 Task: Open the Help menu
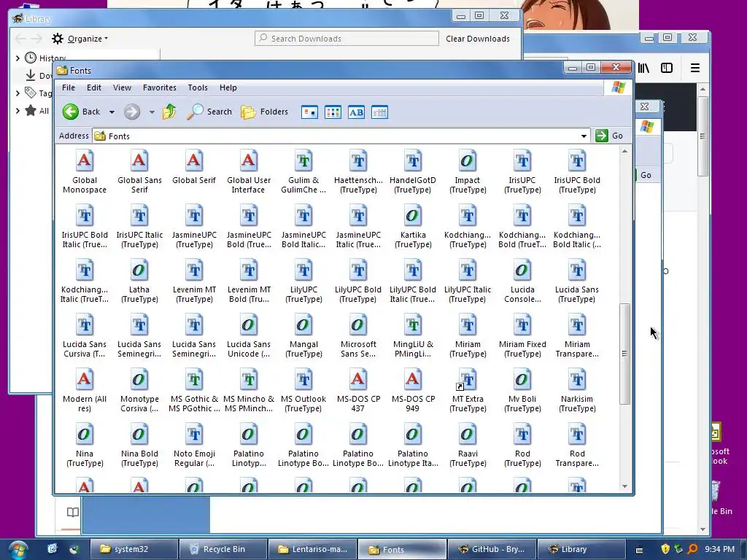point(228,87)
